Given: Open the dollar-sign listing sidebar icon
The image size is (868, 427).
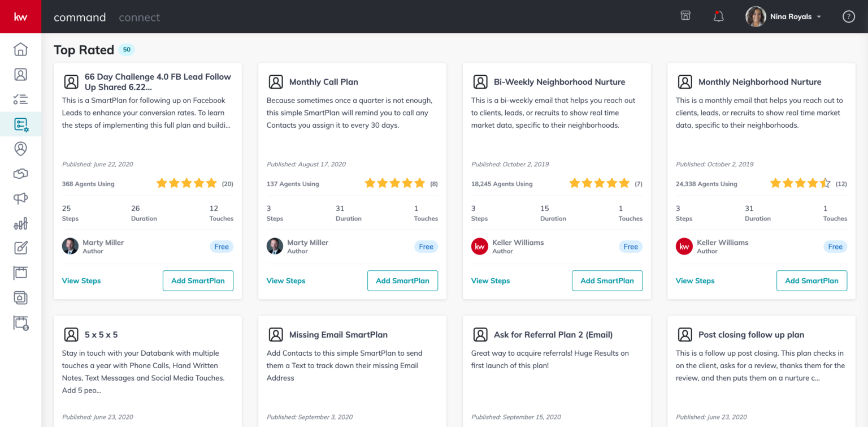Looking at the screenshot, I should click(x=20, y=323).
